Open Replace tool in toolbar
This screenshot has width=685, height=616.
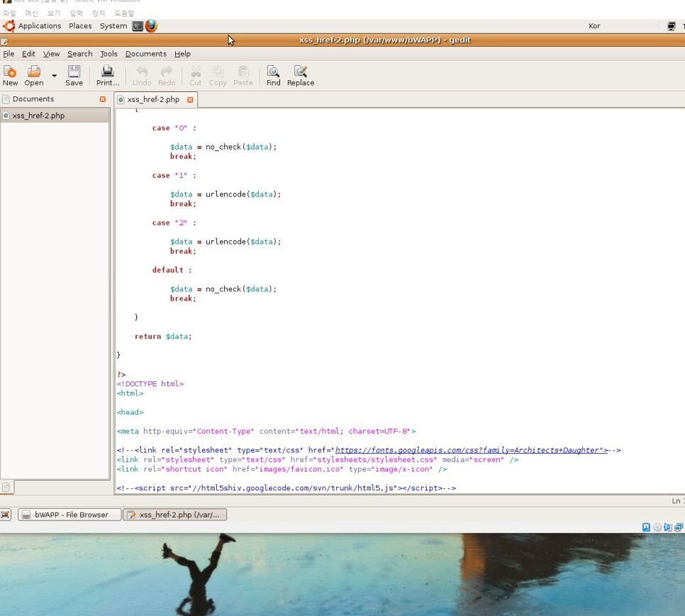pos(301,76)
